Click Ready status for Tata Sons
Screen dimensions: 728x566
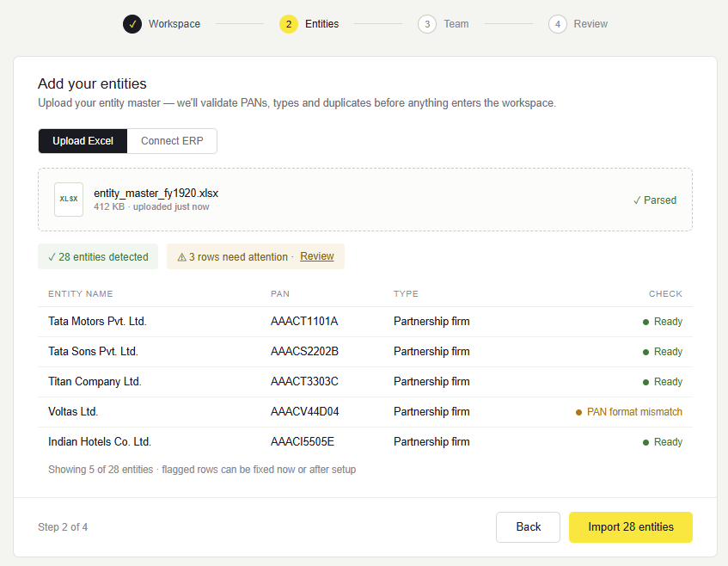point(663,352)
